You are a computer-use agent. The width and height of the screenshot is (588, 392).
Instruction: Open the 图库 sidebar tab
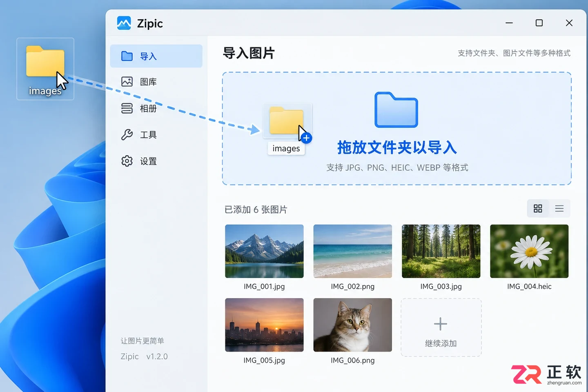[x=156, y=82]
